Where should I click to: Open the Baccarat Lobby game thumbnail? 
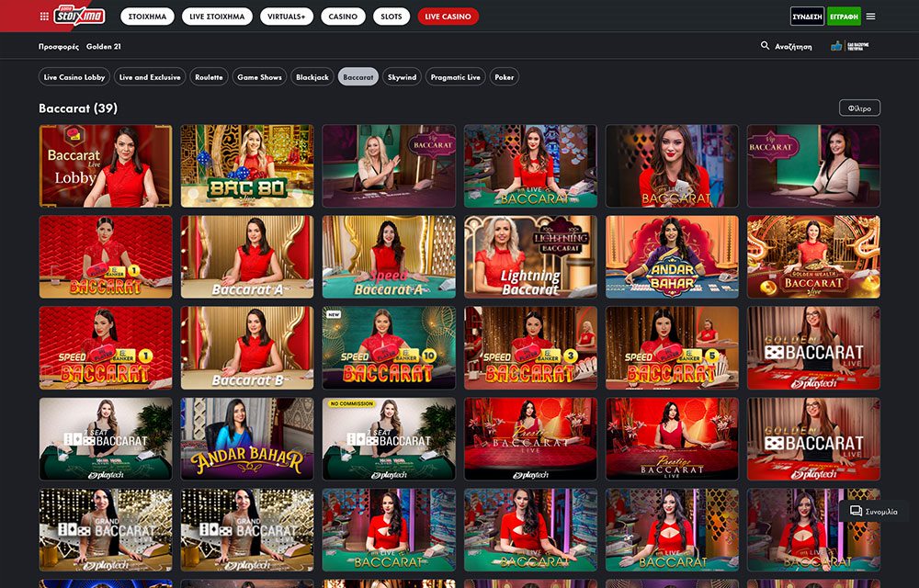(x=105, y=166)
